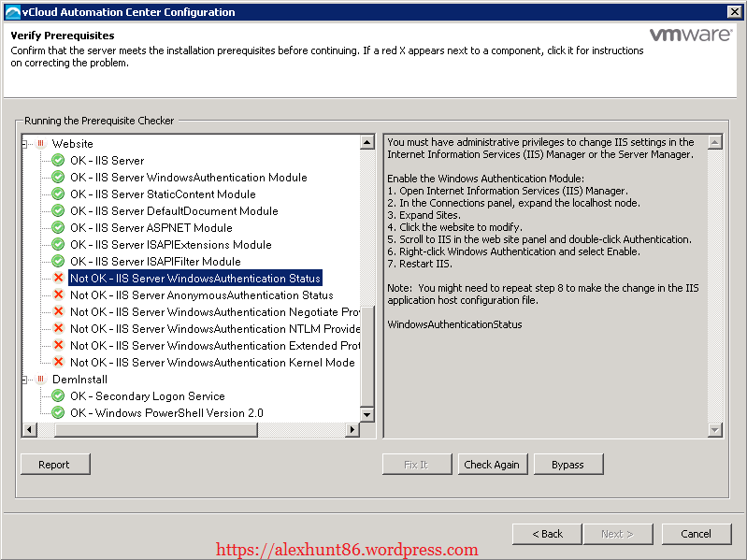Click red X icon for WindowsAuthentication Extended
This screenshot has height=560, width=747.
59,345
